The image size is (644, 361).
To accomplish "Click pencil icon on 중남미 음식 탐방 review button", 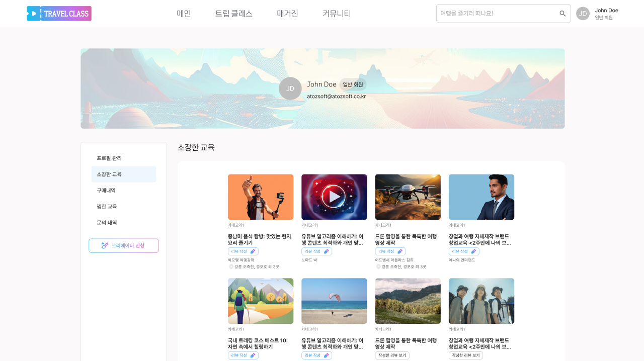I will [x=253, y=251].
